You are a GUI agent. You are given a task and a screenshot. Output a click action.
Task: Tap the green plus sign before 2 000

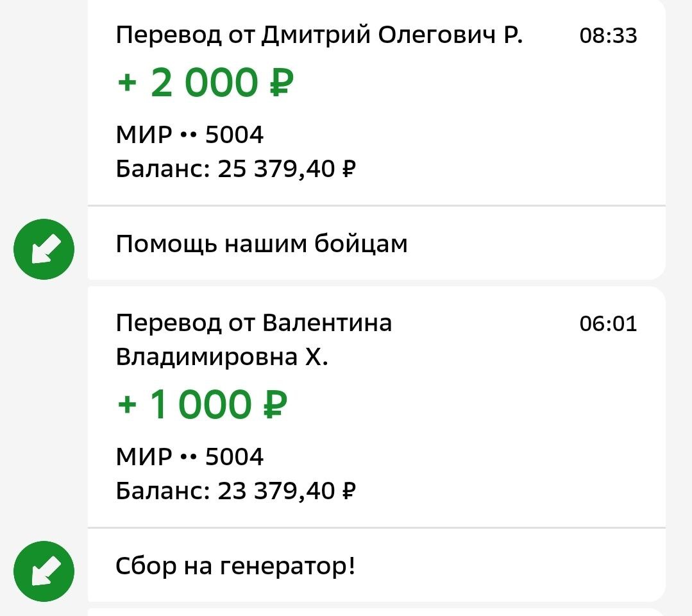[127, 83]
